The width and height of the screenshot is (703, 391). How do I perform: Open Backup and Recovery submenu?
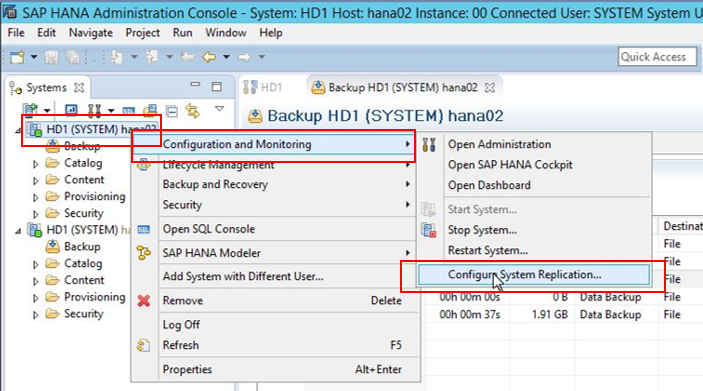click(273, 184)
